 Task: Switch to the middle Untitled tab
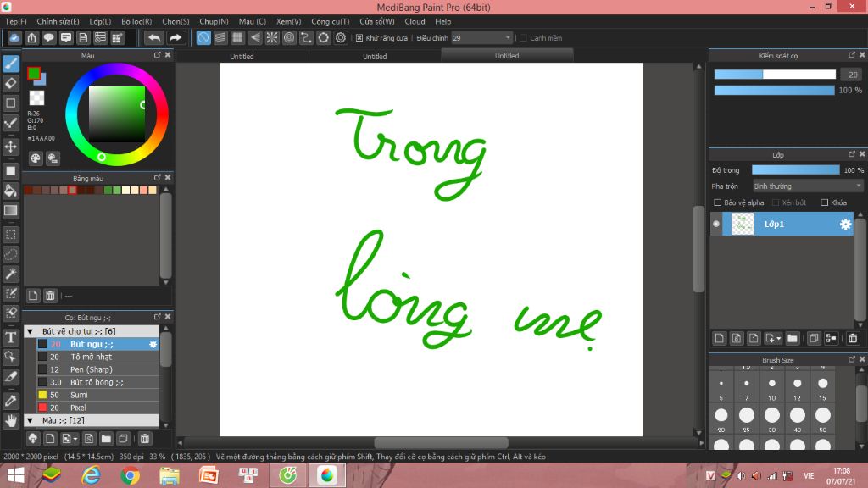[x=374, y=57]
